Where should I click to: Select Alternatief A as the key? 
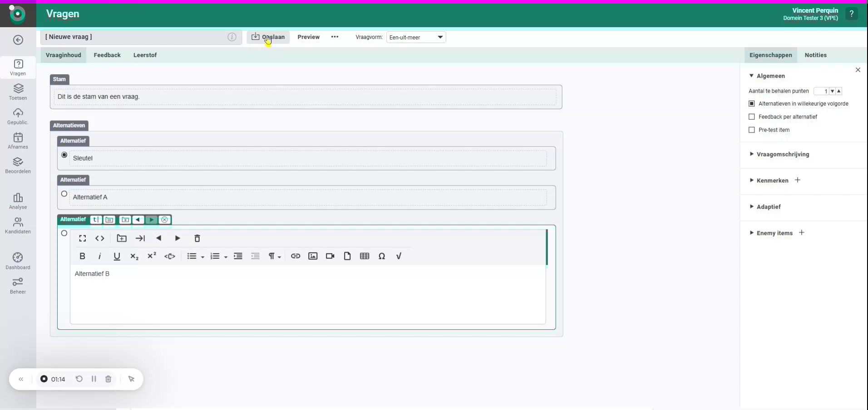(x=64, y=194)
